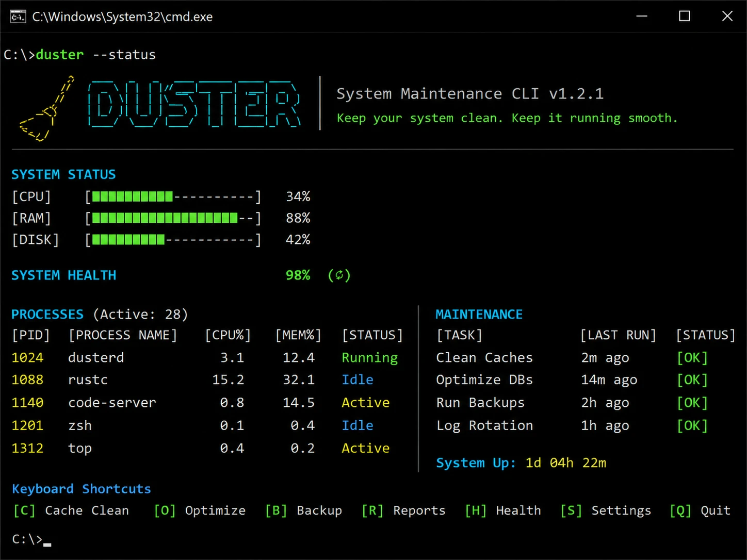The width and height of the screenshot is (747, 560).
Task: Click the Optimize DBs task
Action: coord(484,381)
